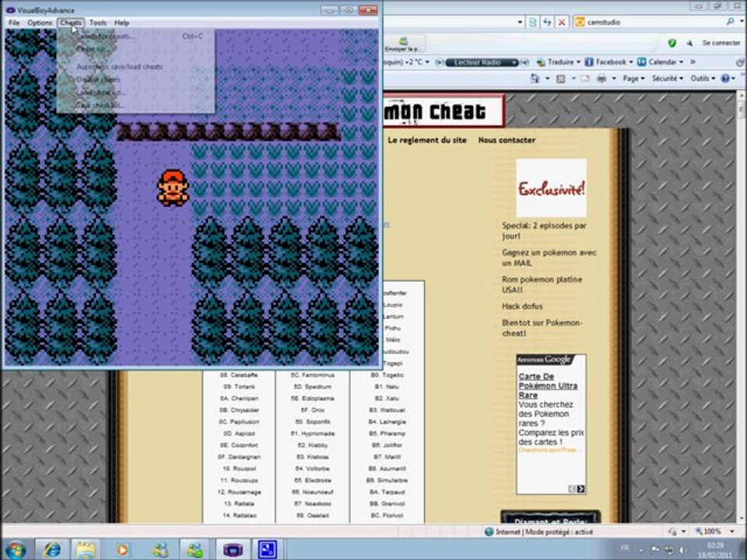Click the magnifier search icon in browser
Viewport: 747px width, 560px height.
[x=730, y=22]
